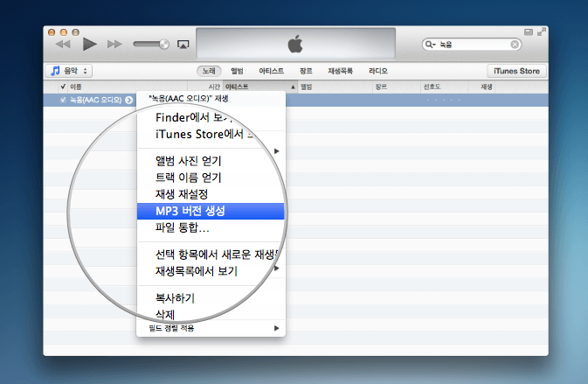Clear the search field with the x icon

click(x=515, y=45)
